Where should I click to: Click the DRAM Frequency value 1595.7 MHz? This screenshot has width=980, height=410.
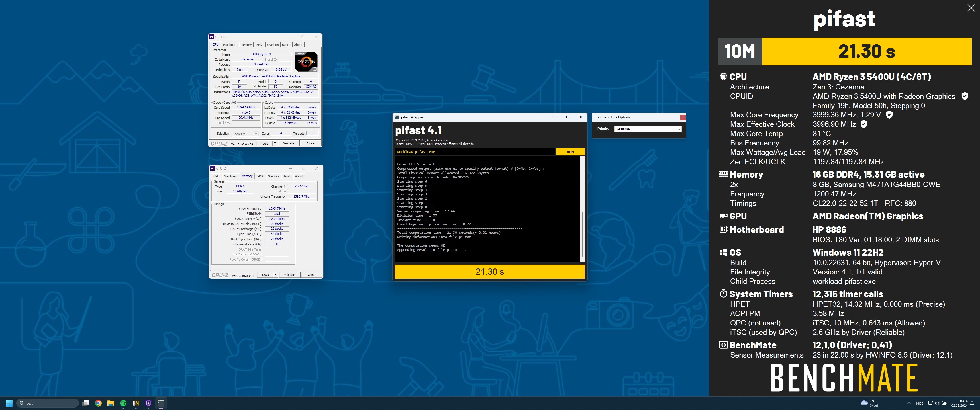(x=277, y=208)
